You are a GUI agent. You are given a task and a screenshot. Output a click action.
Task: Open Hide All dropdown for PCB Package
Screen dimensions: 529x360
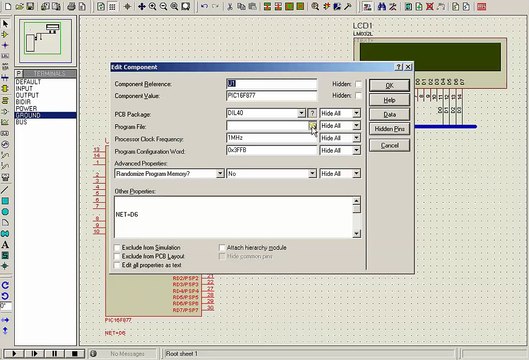[x=356, y=113]
